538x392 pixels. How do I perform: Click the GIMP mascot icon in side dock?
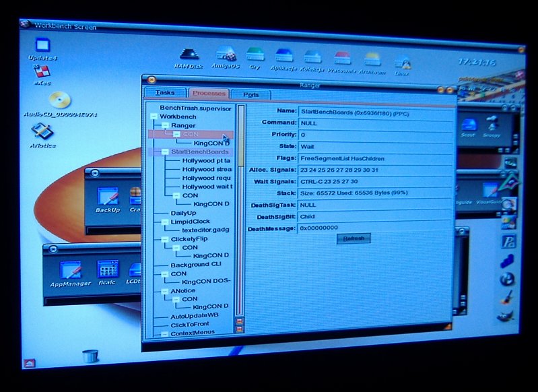tap(505, 316)
